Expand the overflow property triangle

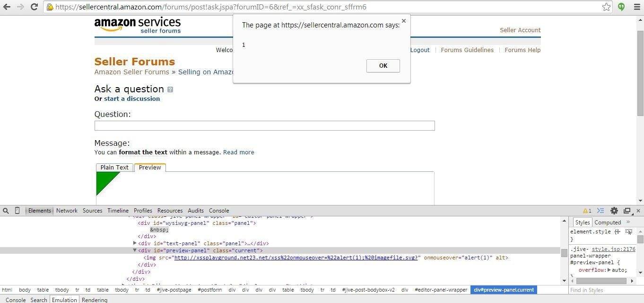[x=609, y=270]
